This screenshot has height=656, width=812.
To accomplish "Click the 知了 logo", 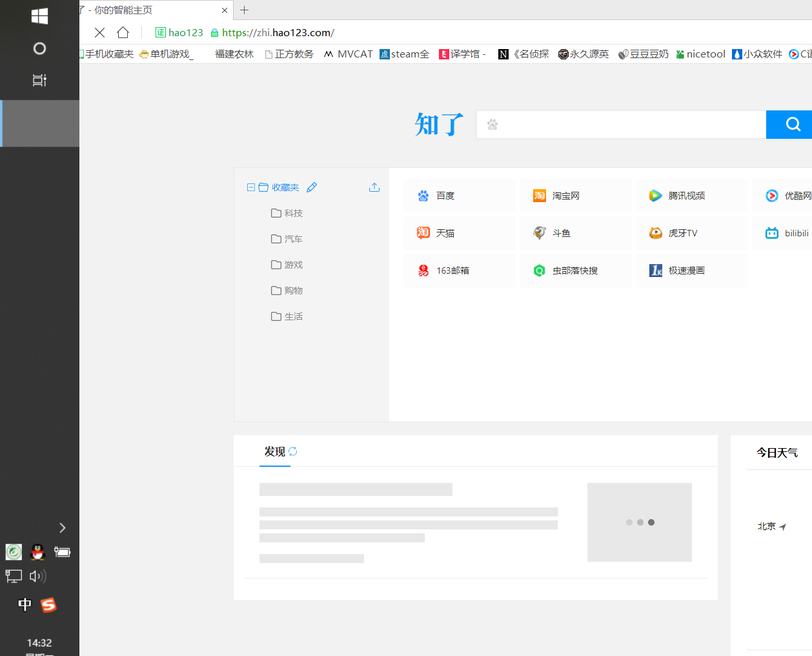I will click(440, 124).
